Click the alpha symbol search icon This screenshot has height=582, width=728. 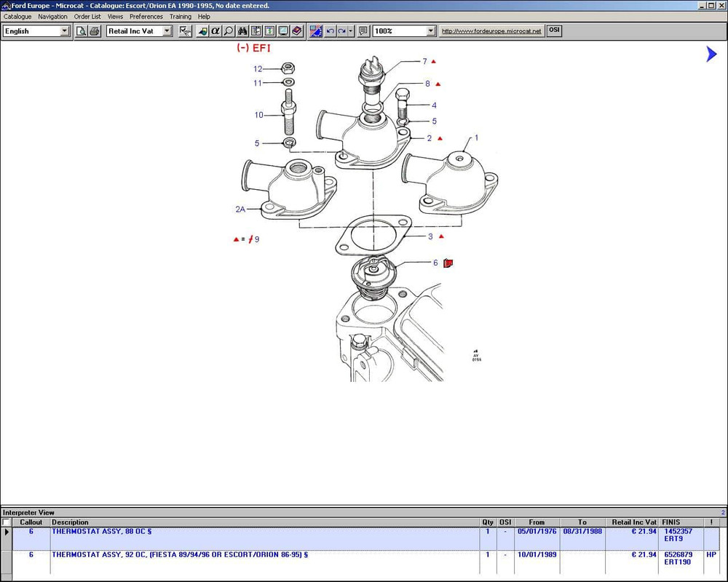coord(215,31)
